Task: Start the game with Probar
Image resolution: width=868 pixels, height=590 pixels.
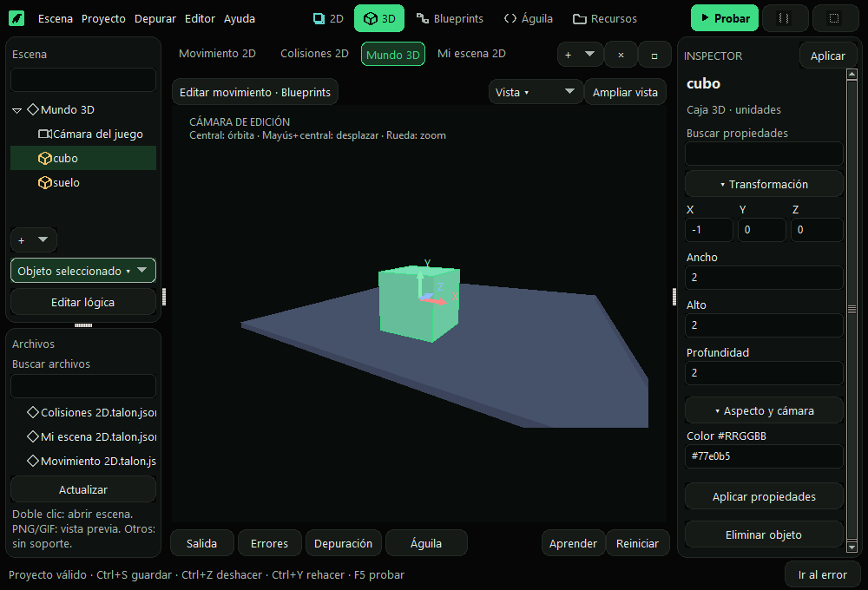Action: (725, 18)
